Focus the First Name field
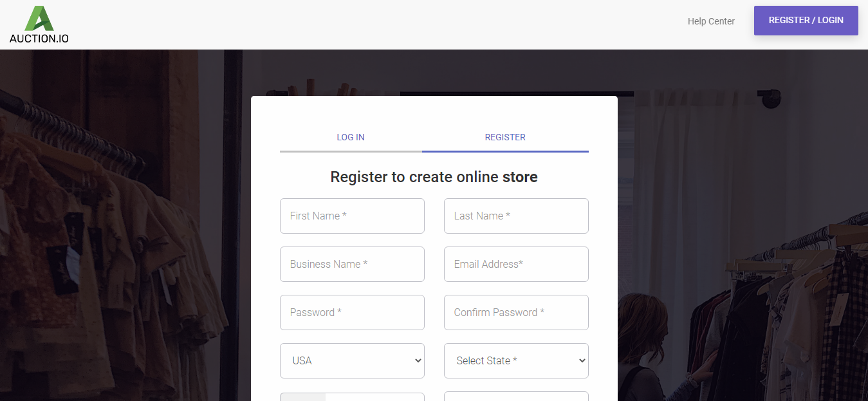Image resolution: width=868 pixels, height=401 pixels. pos(352,216)
